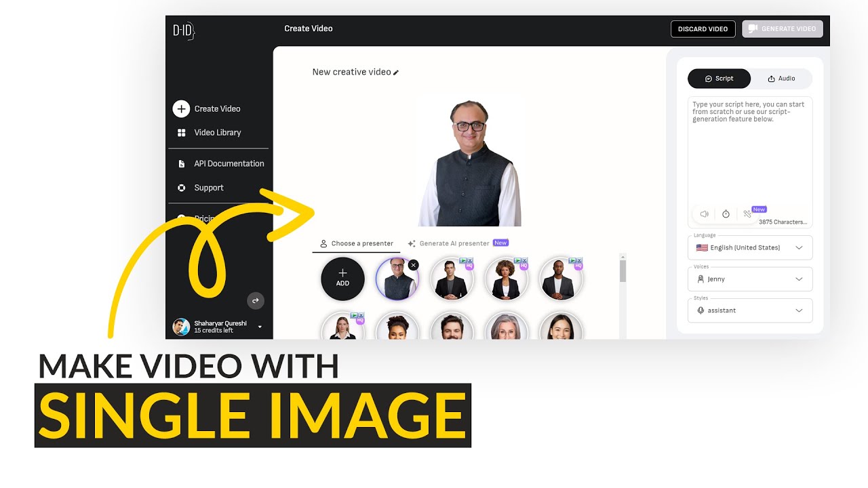Click the camera icon in GENERATE VIDEO
Image resolution: width=868 pixels, height=488 pixels.
[753, 29]
